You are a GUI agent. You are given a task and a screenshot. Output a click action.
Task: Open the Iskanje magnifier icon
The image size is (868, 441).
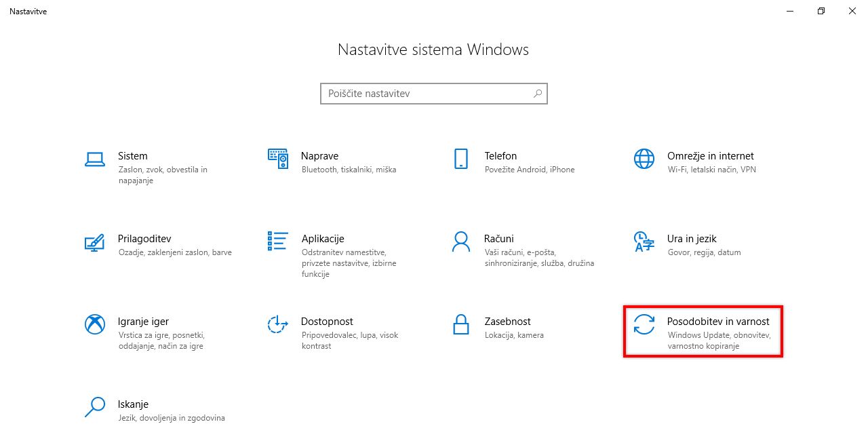tap(94, 407)
